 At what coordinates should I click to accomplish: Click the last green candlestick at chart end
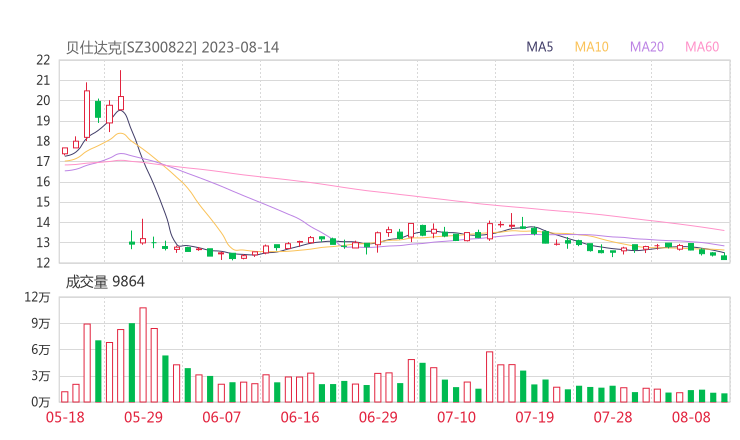point(724,257)
